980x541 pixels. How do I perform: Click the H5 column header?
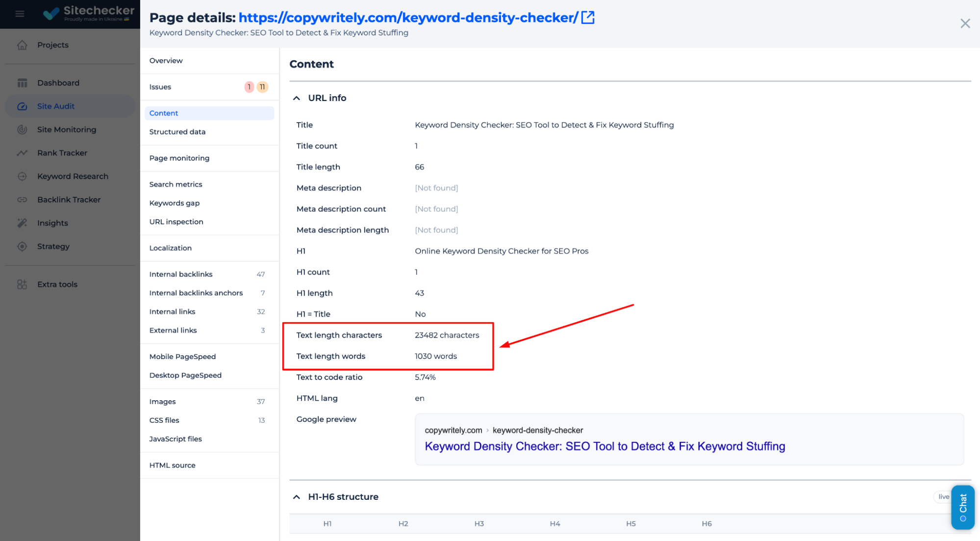(x=631, y=524)
